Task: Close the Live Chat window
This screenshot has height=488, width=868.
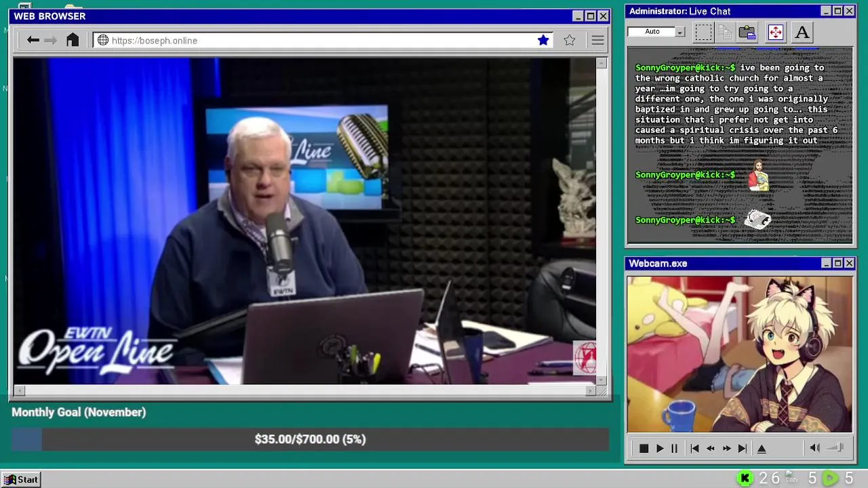Action: (x=849, y=11)
